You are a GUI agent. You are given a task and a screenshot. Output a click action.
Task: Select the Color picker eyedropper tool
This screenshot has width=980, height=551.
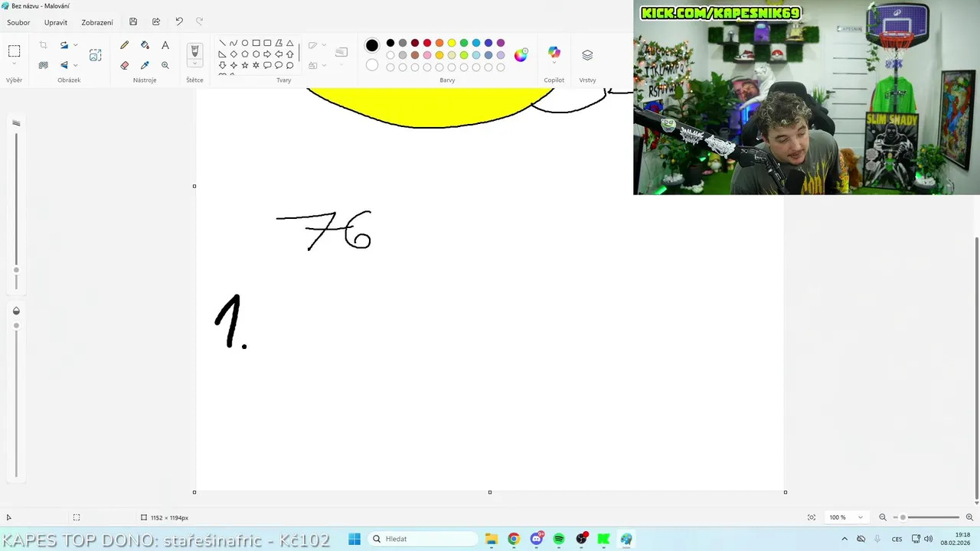[x=145, y=65]
